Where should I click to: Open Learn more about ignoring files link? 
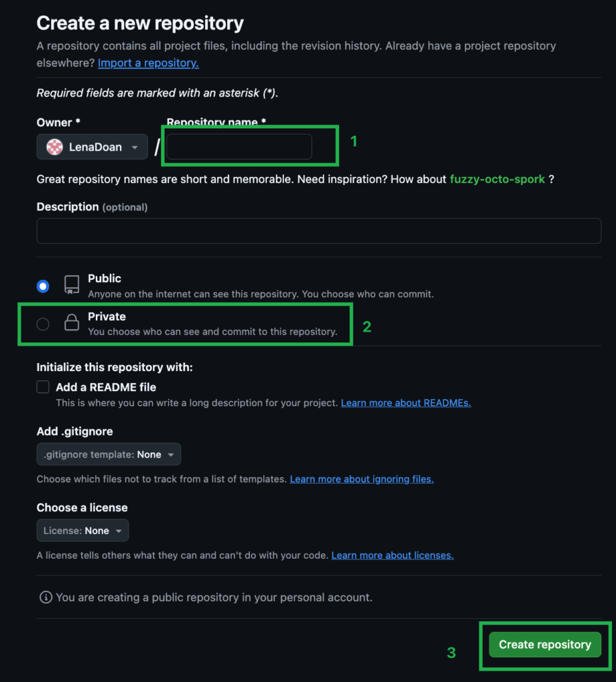point(362,479)
